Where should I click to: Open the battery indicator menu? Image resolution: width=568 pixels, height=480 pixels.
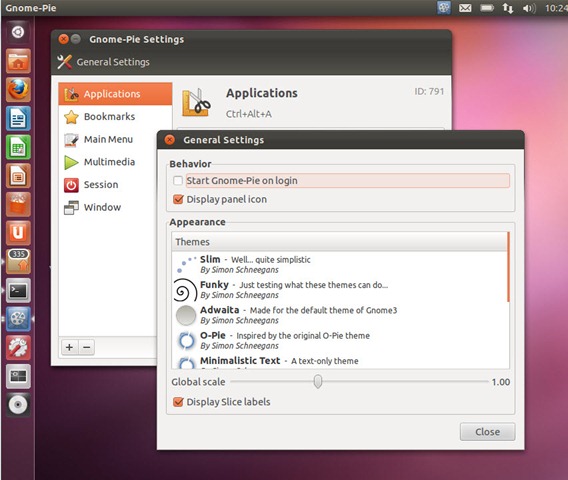[x=487, y=8]
